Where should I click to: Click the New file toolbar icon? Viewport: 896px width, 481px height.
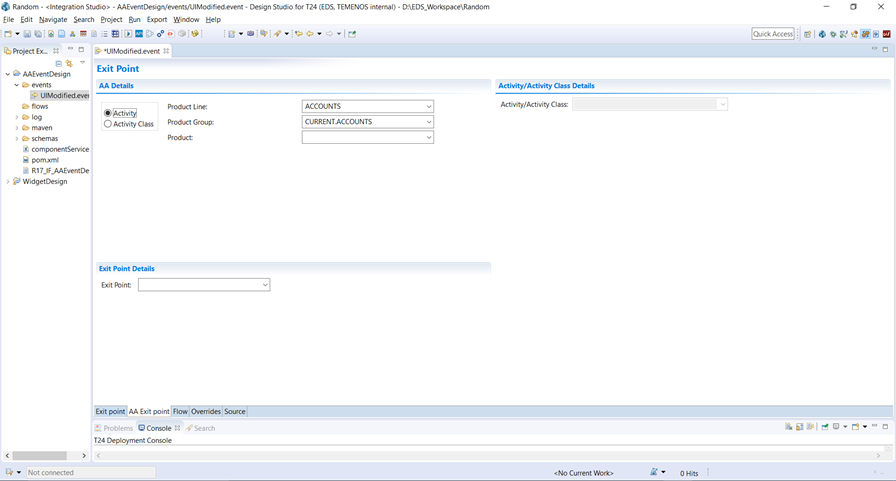(7, 34)
